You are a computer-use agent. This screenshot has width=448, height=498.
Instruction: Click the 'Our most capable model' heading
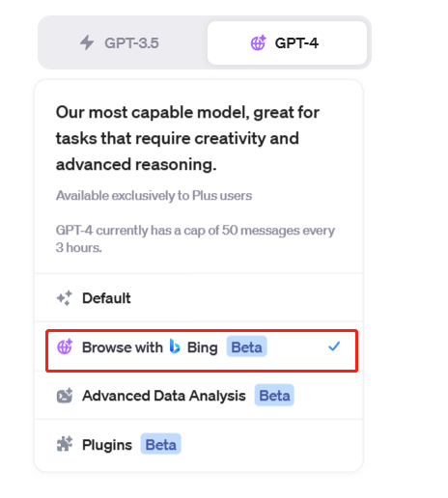[x=187, y=138]
